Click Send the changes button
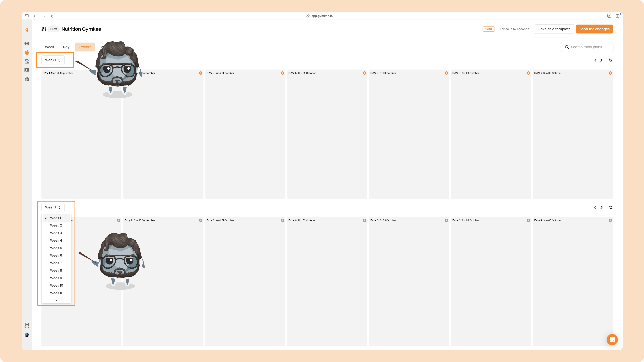644x362 pixels. point(595,29)
